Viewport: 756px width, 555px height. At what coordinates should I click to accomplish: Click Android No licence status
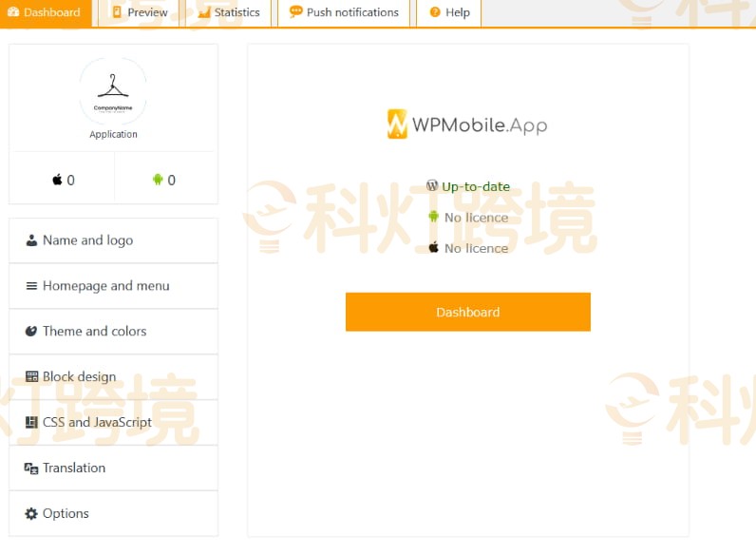coord(477,218)
